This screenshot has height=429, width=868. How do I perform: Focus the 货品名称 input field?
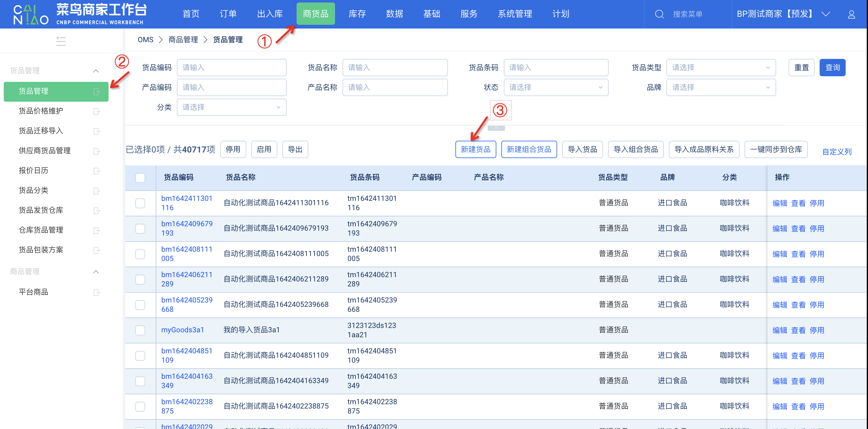[x=395, y=68]
